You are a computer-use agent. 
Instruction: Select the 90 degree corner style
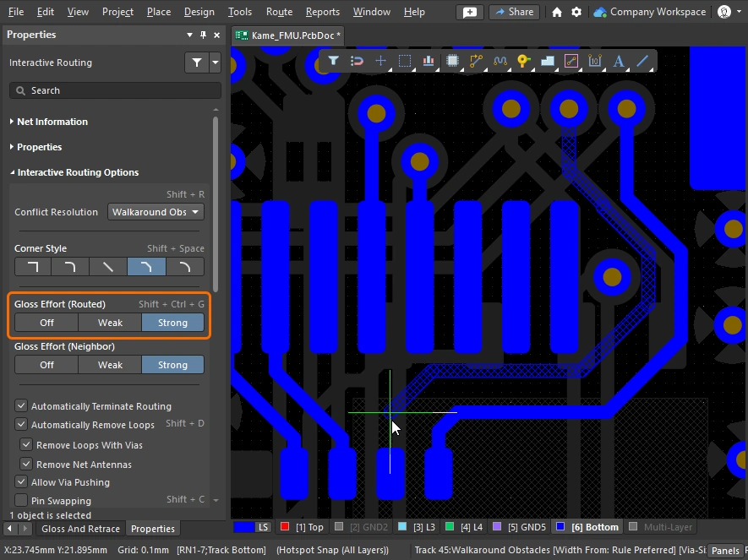pyautogui.click(x=33, y=267)
